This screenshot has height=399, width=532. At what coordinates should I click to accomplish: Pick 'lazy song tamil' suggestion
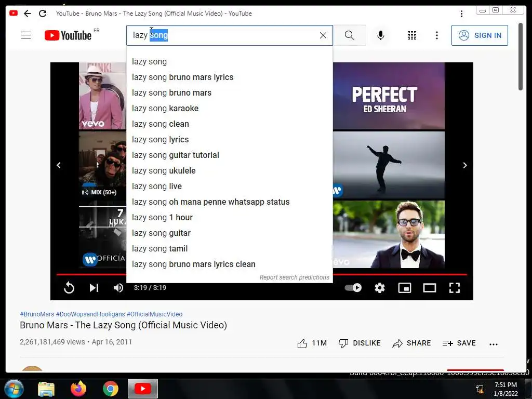(229, 249)
